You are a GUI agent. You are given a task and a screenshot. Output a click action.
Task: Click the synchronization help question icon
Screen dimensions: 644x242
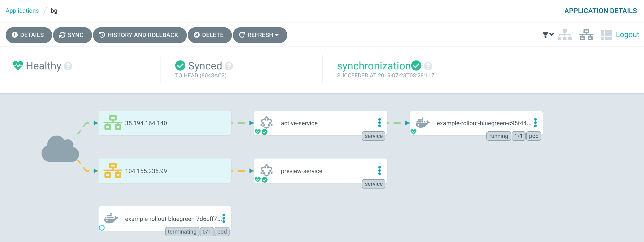(428, 66)
